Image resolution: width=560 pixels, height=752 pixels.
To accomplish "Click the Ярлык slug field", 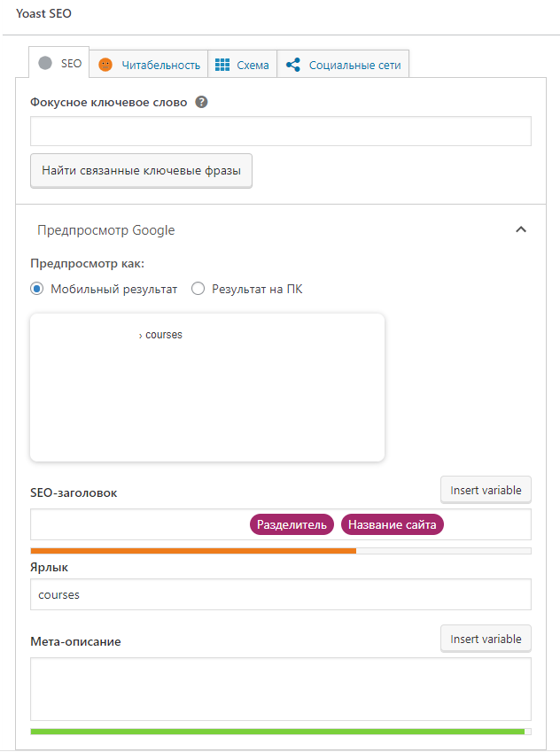I will click(x=280, y=594).
